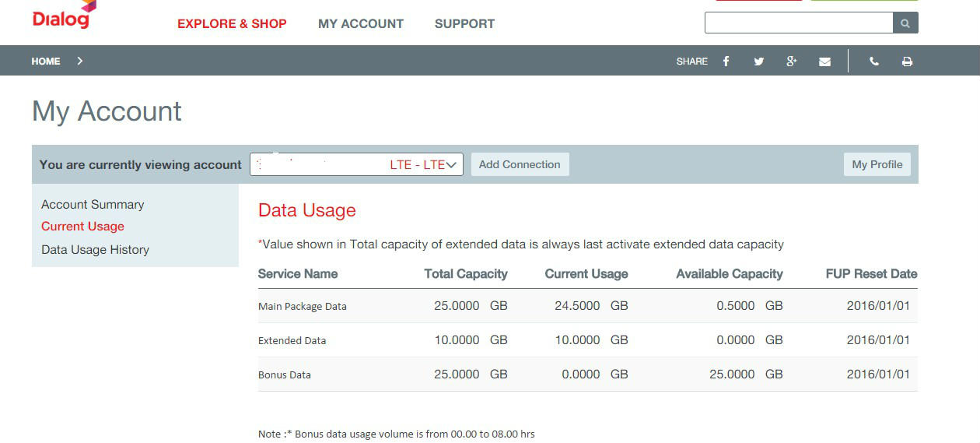Click the FUP Reset Date column header
Image resolution: width=980 pixels, height=443 pixels.
[x=871, y=274]
